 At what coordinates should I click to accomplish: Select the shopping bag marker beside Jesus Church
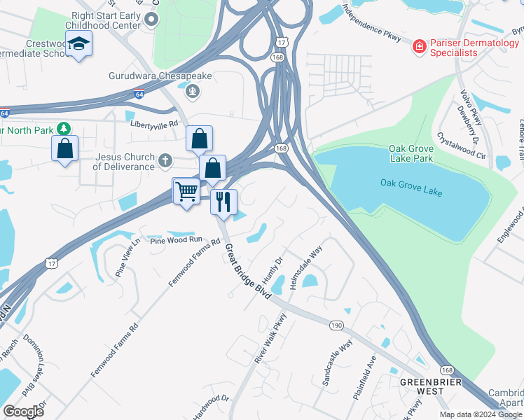pos(212,168)
